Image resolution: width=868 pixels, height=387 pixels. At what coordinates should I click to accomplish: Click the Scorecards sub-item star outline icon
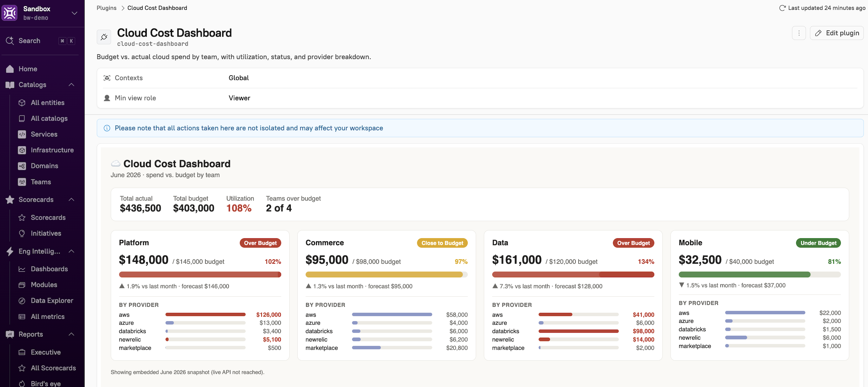[x=22, y=217]
